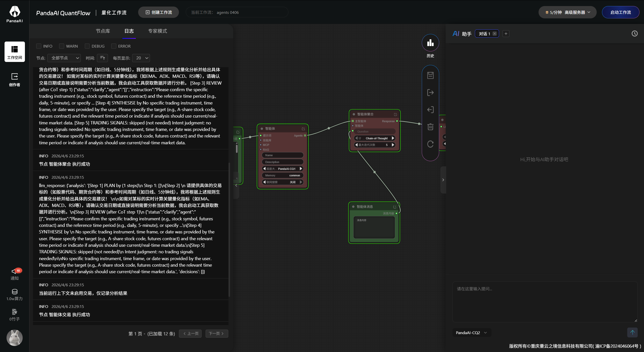
Task: Click the Response output port on 智能体聚合
Action: tap(397, 121)
